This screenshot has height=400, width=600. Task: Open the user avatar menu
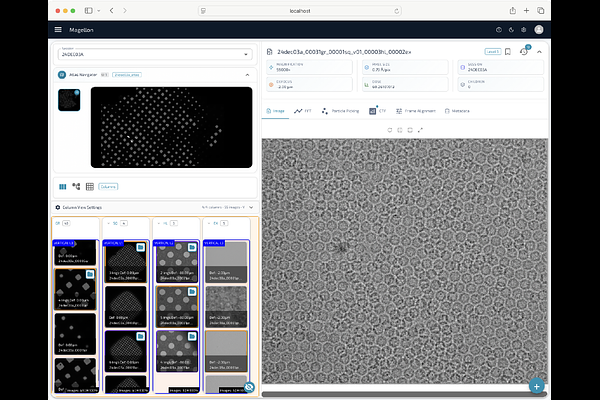(x=539, y=29)
